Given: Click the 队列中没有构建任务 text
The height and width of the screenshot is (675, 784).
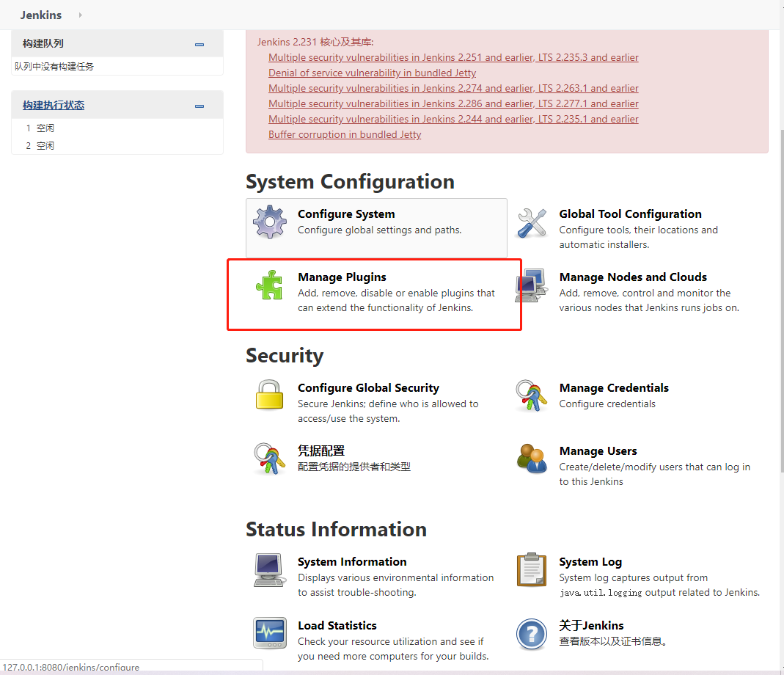Looking at the screenshot, I should click(x=54, y=67).
